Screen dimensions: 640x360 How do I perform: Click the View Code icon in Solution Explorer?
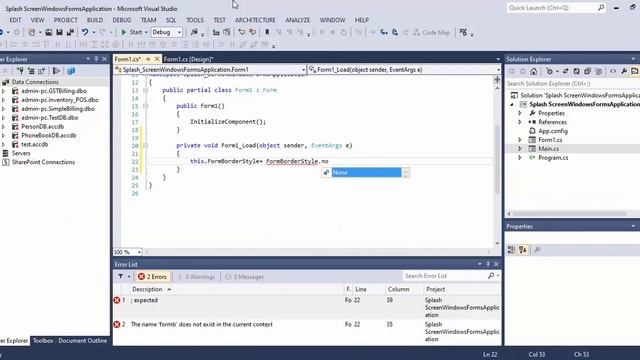(613, 71)
